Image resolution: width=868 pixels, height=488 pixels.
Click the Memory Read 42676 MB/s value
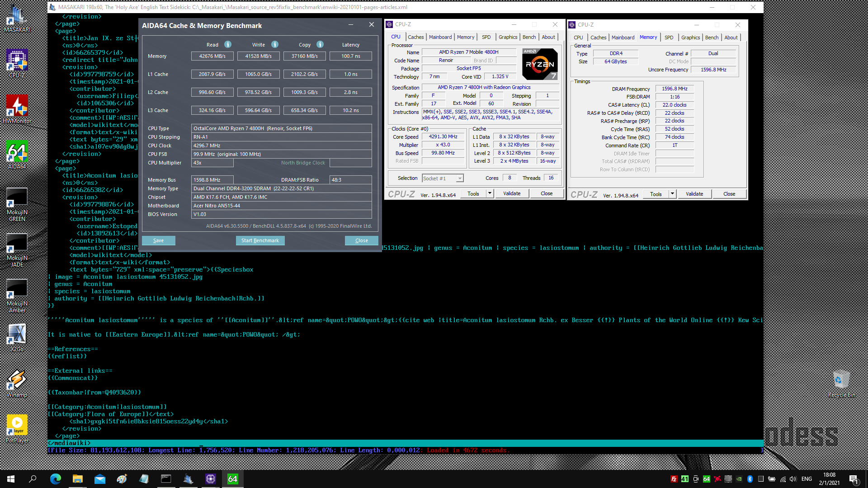(x=212, y=56)
